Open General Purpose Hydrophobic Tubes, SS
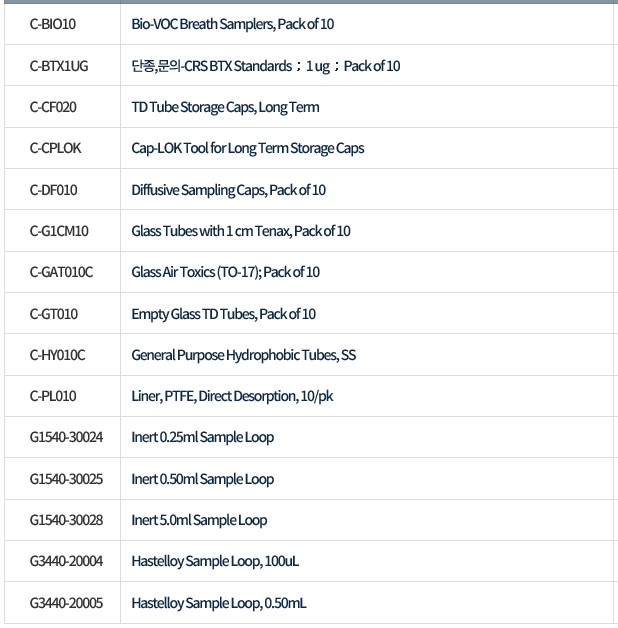618x628 pixels. [244, 355]
